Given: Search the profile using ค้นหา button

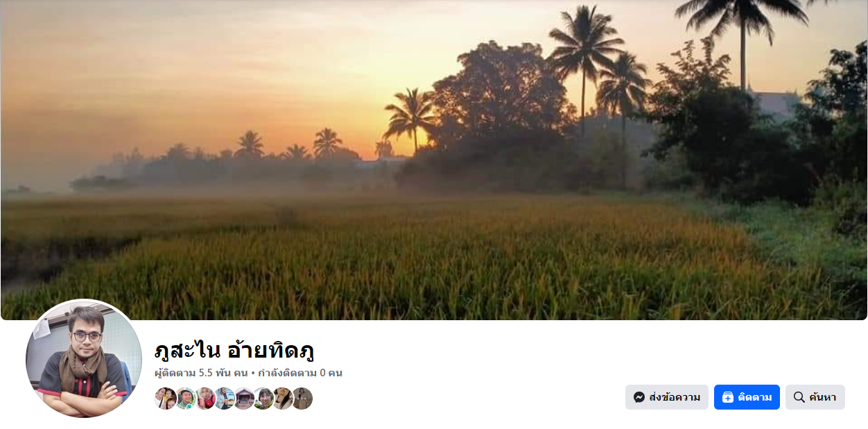Looking at the screenshot, I should pos(815,397).
